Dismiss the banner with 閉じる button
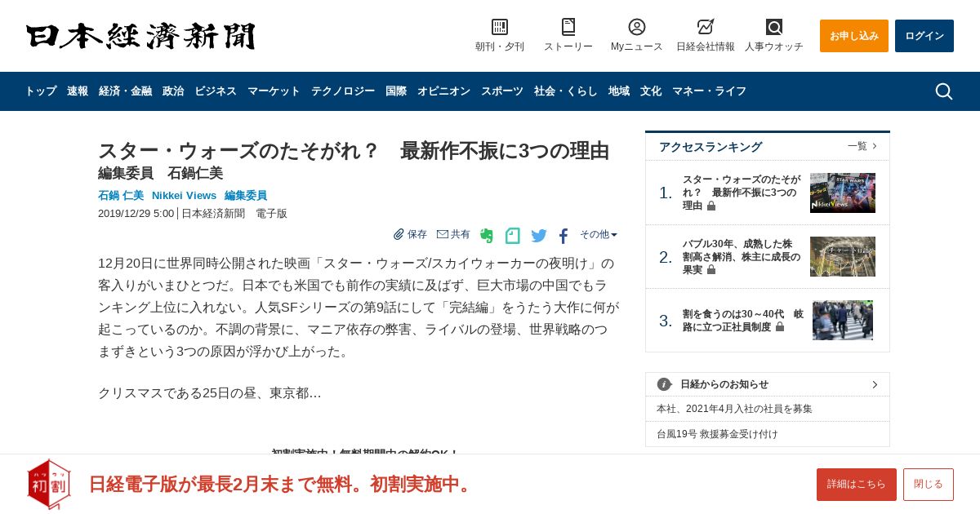Viewport: 980px width, 514px height. pos(929,485)
